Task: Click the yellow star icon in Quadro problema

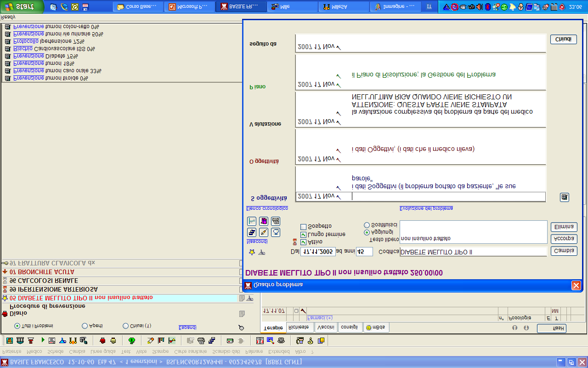Action: click(x=251, y=252)
